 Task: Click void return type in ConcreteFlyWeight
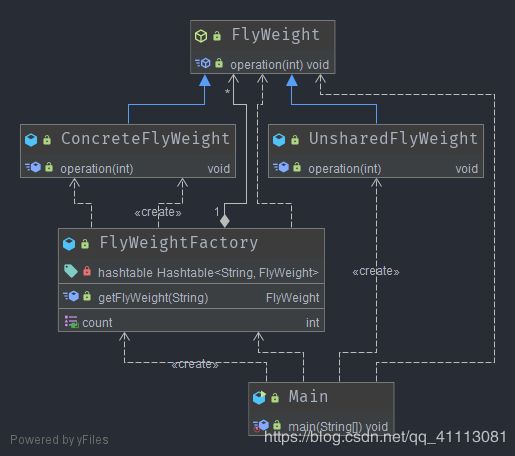(219, 169)
